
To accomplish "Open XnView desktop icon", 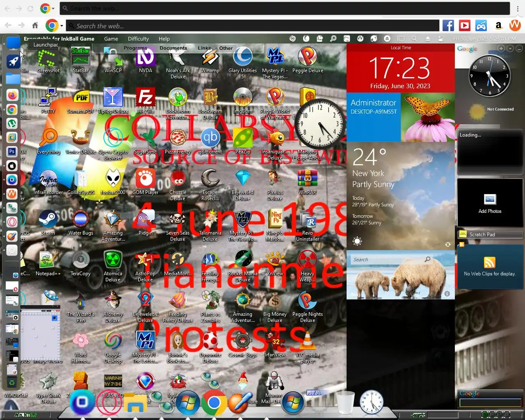I will click(x=275, y=263).
